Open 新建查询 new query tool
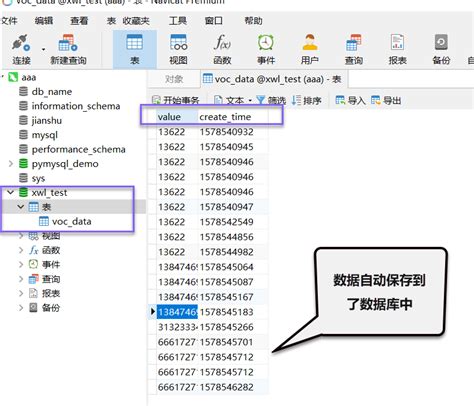 point(68,43)
